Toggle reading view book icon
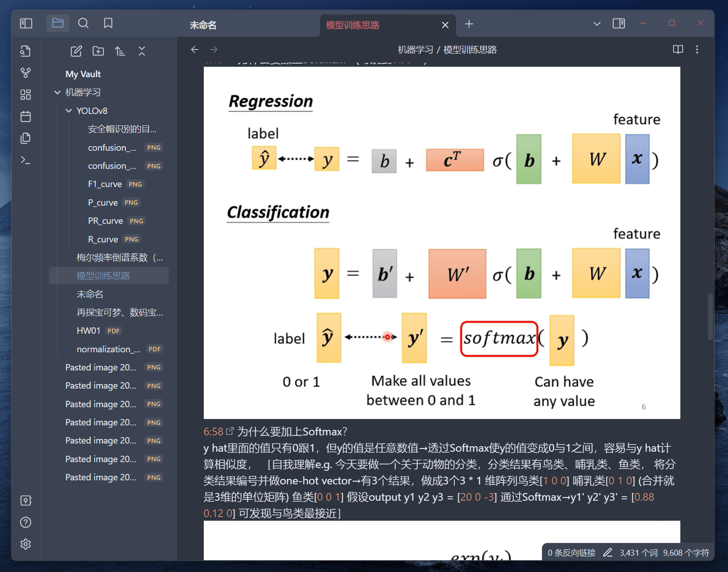Screen dimensions: 728x572 click(678, 49)
